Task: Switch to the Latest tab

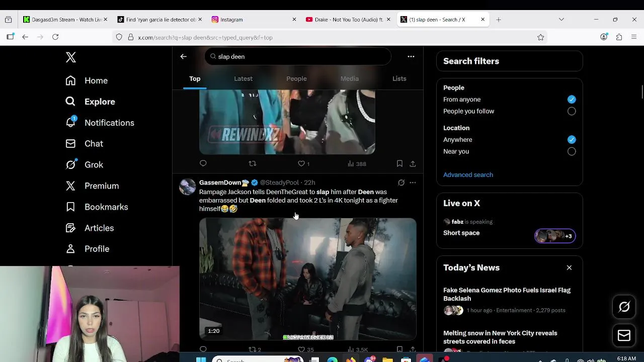Action: click(x=243, y=78)
